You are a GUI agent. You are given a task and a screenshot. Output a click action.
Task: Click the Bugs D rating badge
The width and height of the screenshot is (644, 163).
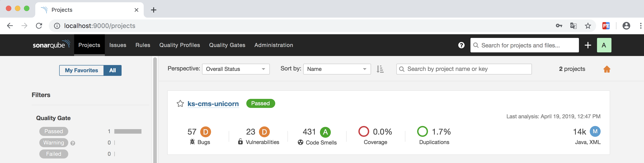205,132
